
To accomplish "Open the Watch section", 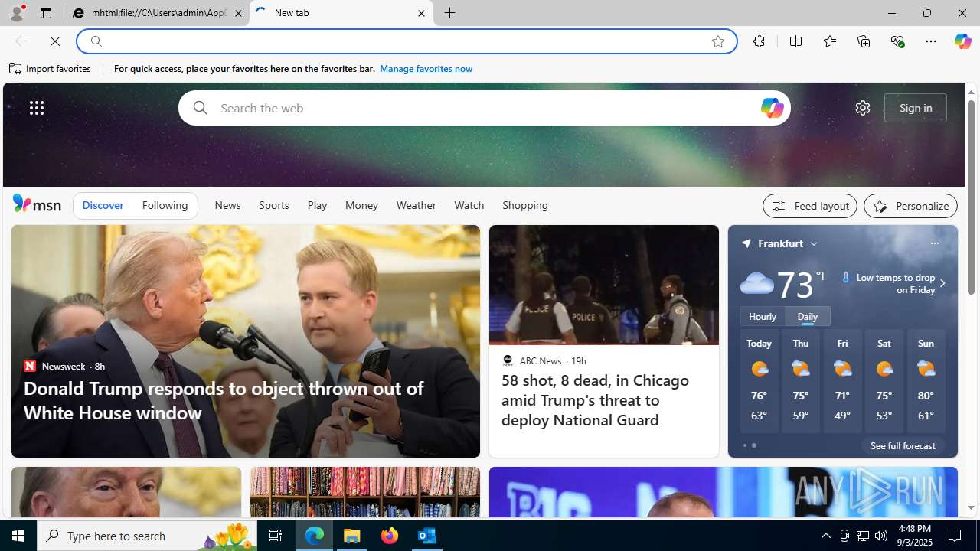I will pyautogui.click(x=469, y=205).
